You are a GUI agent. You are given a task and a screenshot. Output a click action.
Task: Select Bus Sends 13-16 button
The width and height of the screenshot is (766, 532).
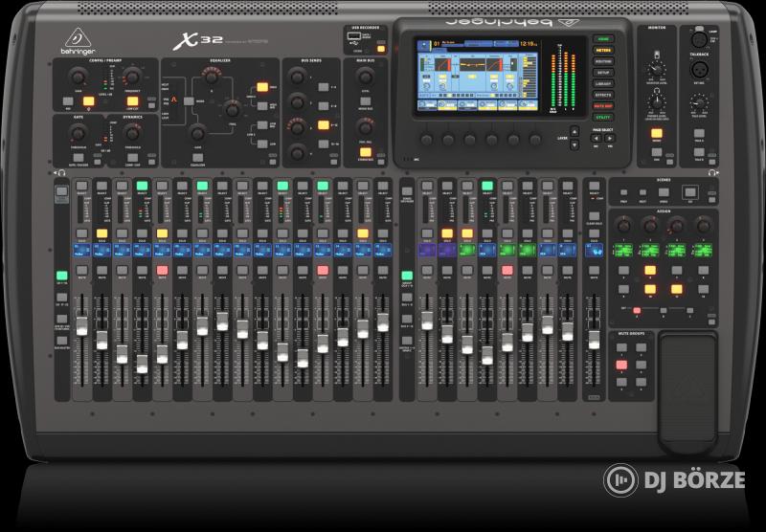(324, 144)
